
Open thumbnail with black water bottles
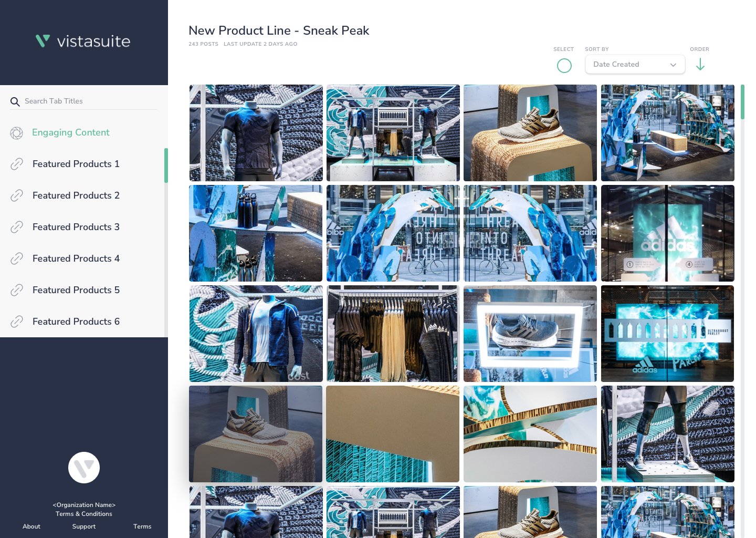tap(256, 233)
